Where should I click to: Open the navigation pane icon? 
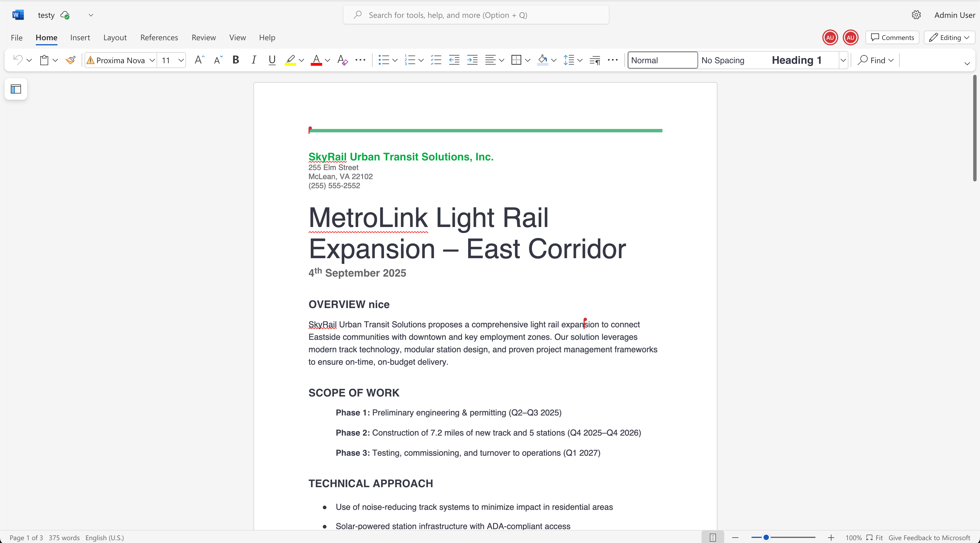coord(16,89)
